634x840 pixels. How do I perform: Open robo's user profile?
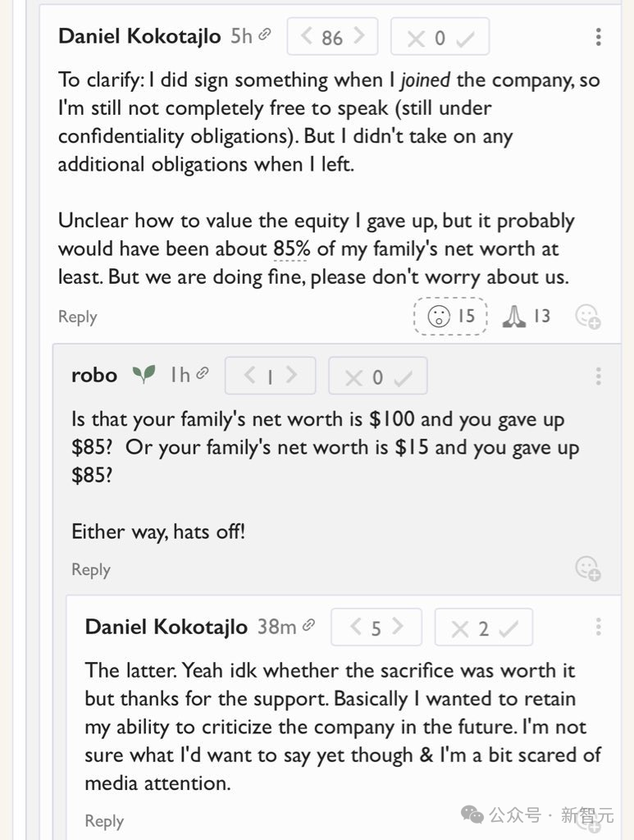[94, 376]
